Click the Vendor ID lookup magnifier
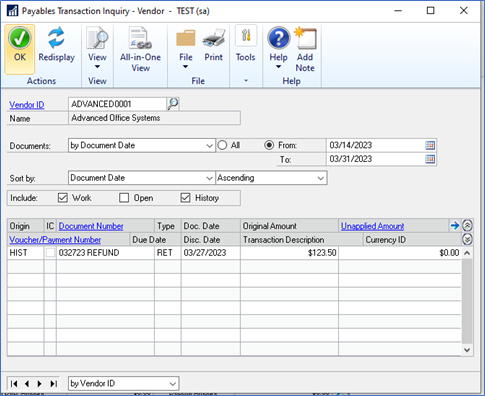Viewport: 485px width, 396px height. coord(173,104)
